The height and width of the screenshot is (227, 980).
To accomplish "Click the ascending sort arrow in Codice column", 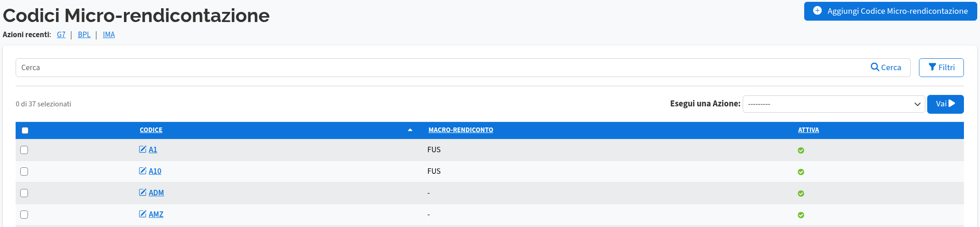I will coord(410,130).
